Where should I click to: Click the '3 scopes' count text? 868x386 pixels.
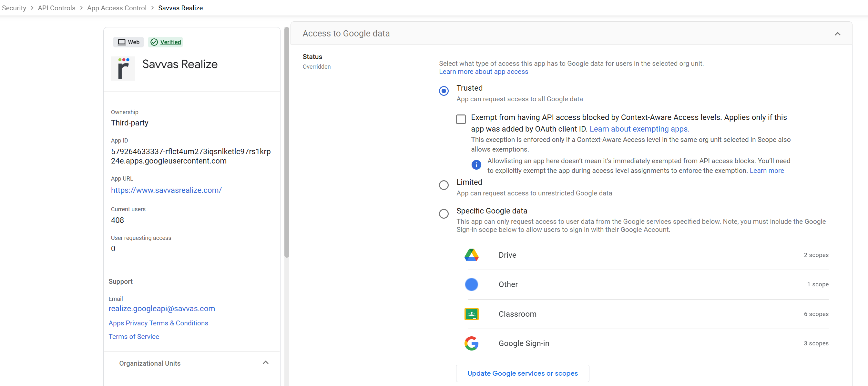click(816, 343)
